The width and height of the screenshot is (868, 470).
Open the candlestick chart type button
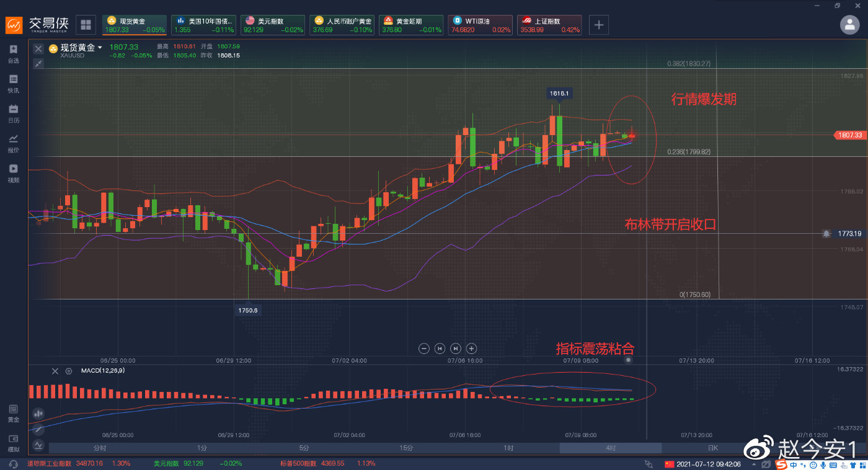38,413
